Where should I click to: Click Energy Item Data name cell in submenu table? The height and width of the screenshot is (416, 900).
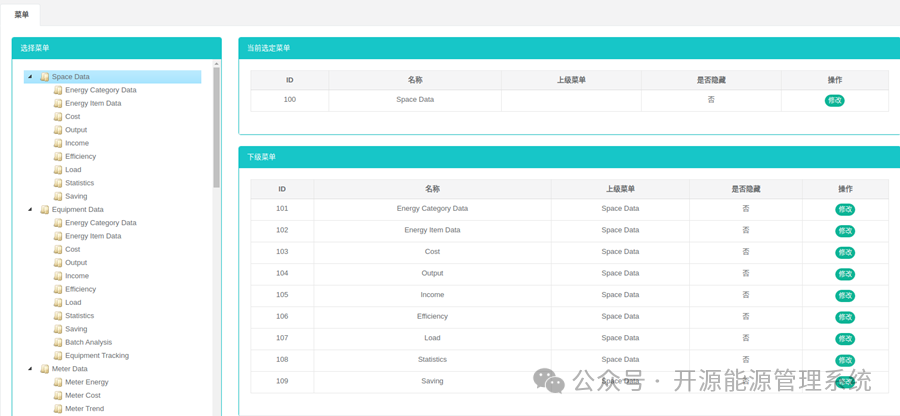[x=432, y=230]
